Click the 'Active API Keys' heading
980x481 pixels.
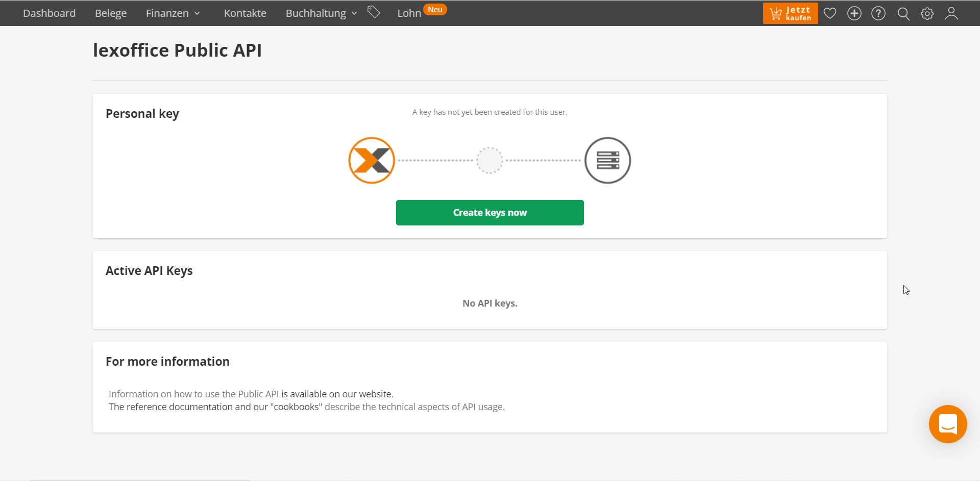click(149, 271)
